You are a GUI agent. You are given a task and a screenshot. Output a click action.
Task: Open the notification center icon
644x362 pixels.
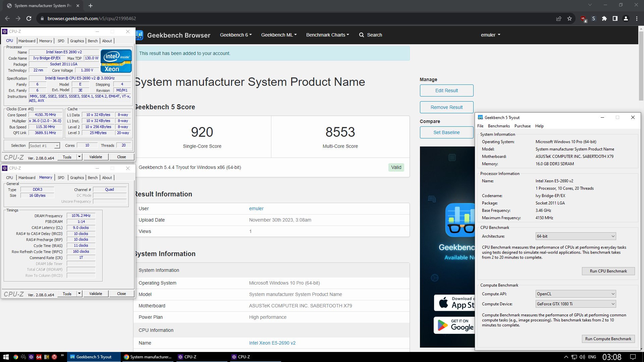[633, 357]
